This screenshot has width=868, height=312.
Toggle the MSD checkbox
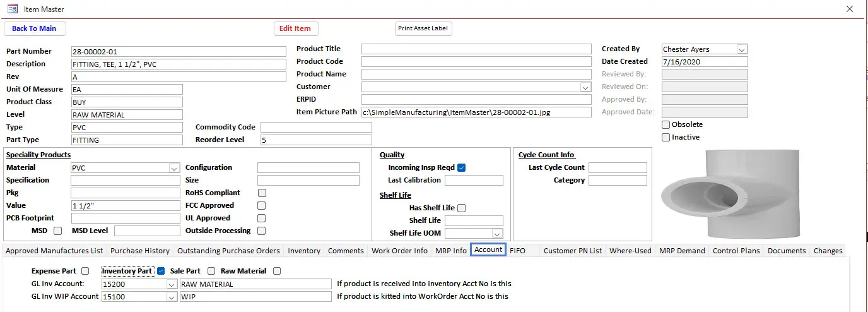58,231
